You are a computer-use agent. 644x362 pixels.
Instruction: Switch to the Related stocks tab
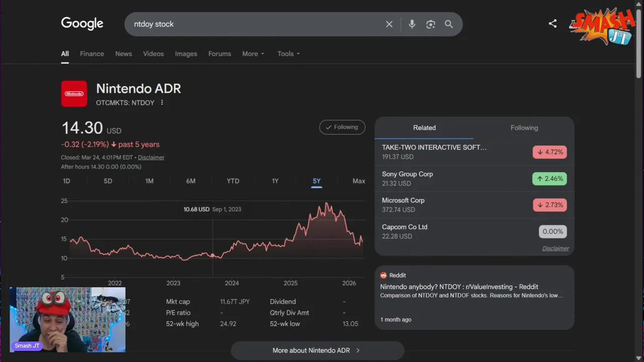424,128
